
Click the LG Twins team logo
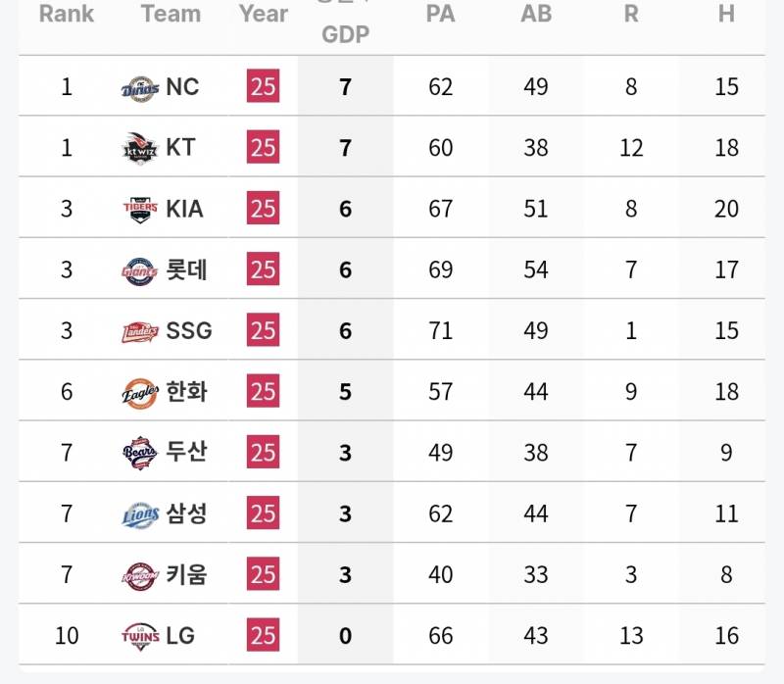coord(139,635)
